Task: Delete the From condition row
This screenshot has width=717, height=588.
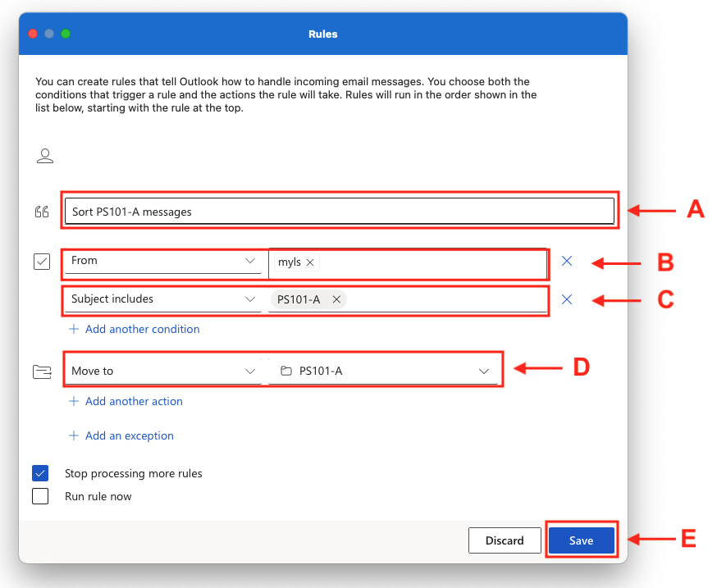Action: point(567,261)
